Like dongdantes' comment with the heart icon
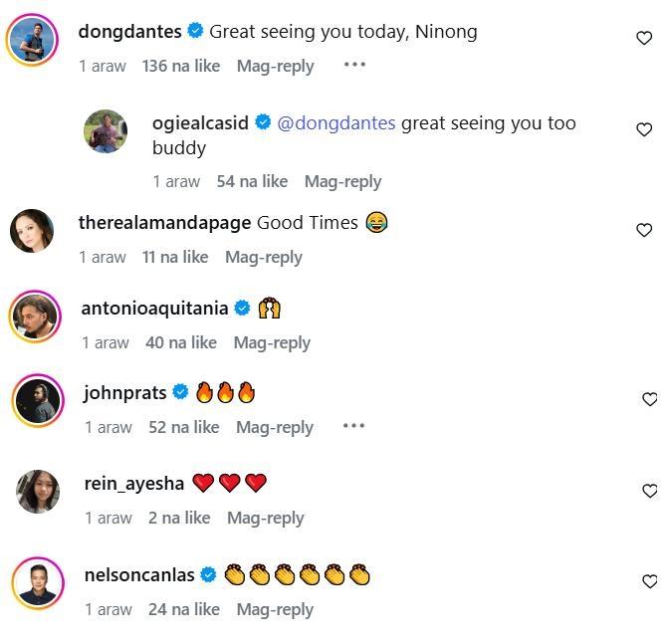Image resolution: width=667 pixels, height=644 pixels. (644, 38)
